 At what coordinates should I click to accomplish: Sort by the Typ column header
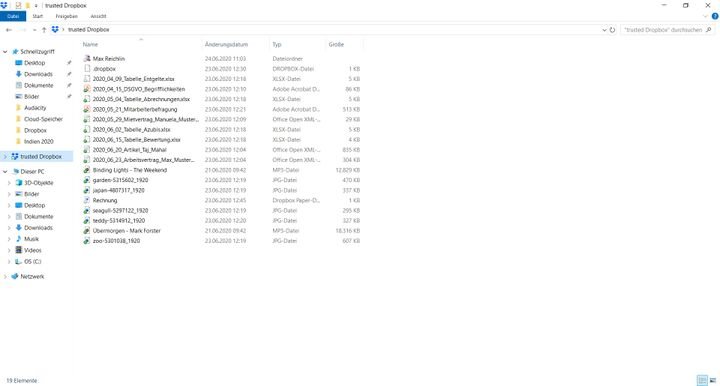pyautogui.click(x=276, y=45)
